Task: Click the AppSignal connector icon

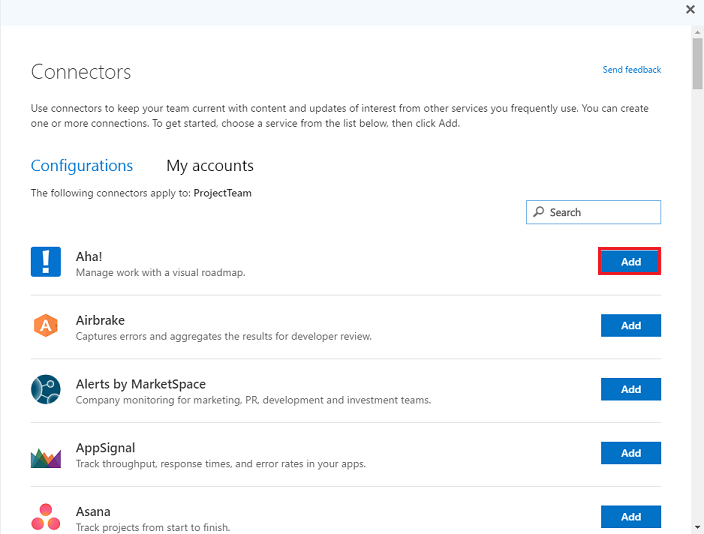Action: pyautogui.click(x=46, y=455)
